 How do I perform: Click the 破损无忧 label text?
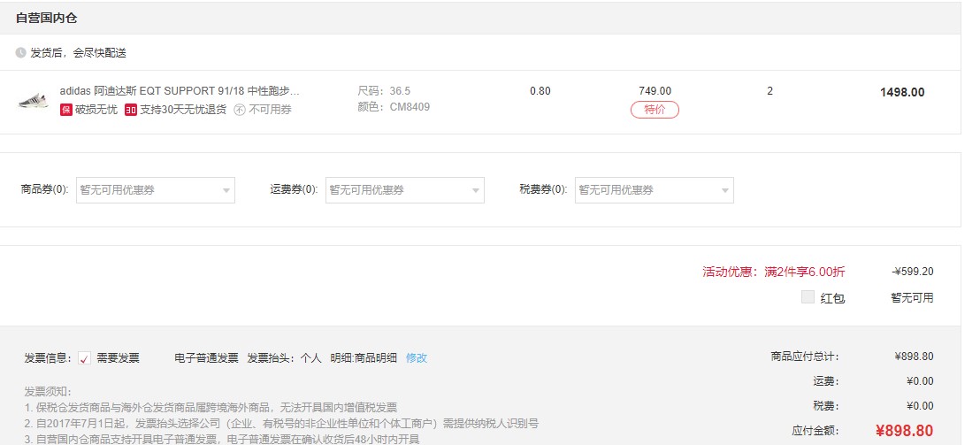pyautogui.click(x=96, y=110)
